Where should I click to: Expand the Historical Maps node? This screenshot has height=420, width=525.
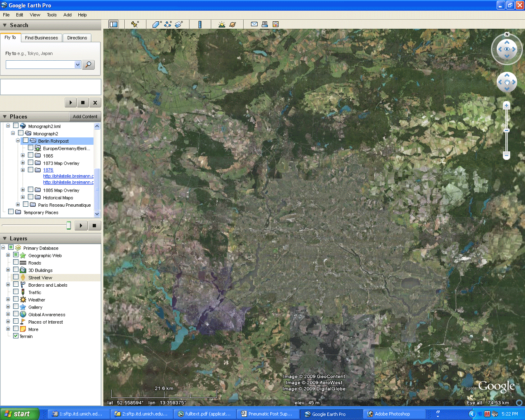pyautogui.click(x=23, y=197)
